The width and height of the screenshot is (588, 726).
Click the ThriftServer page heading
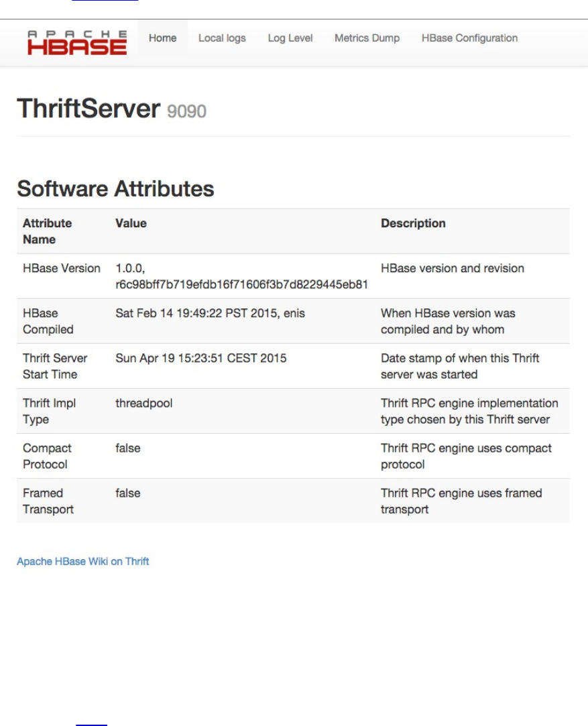[x=89, y=109]
